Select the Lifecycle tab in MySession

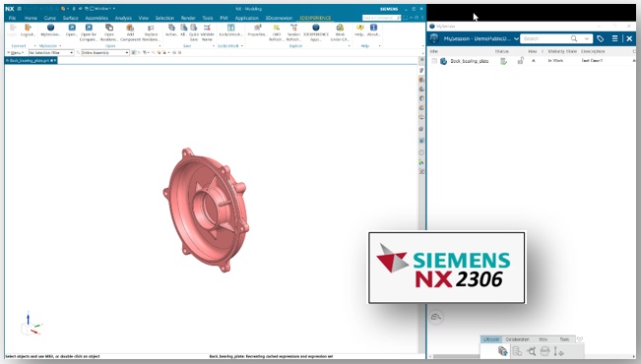tap(491, 339)
